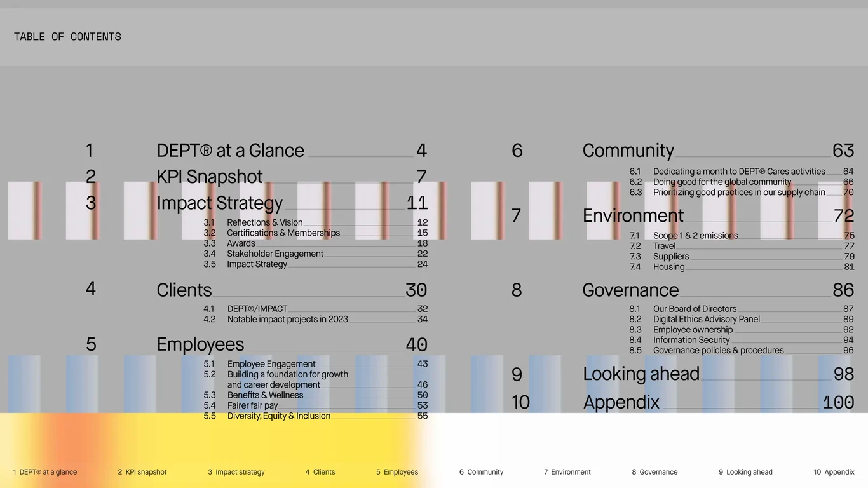
Task: Click page number 40 beside Employees
Action: 416,344
